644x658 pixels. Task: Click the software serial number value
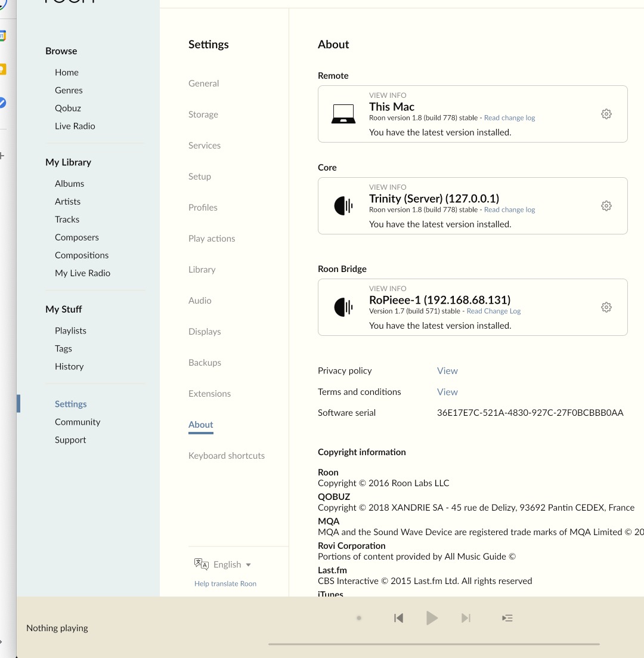[530, 413]
